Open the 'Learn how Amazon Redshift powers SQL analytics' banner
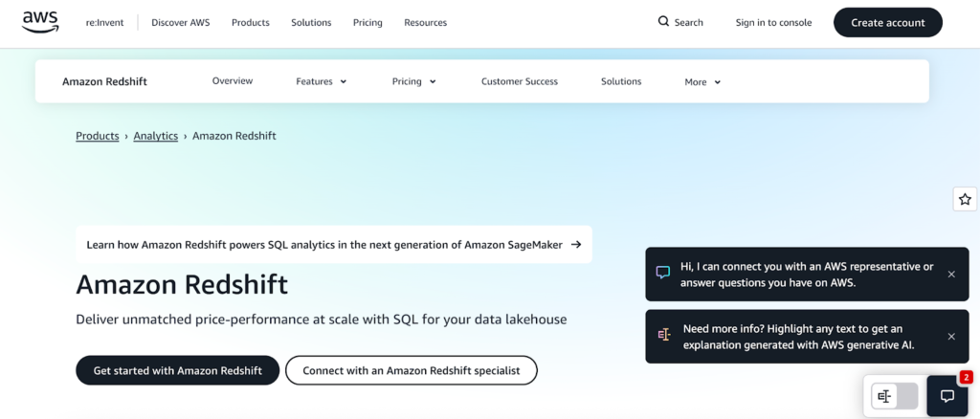This screenshot has width=980, height=419. coord(334,244)
